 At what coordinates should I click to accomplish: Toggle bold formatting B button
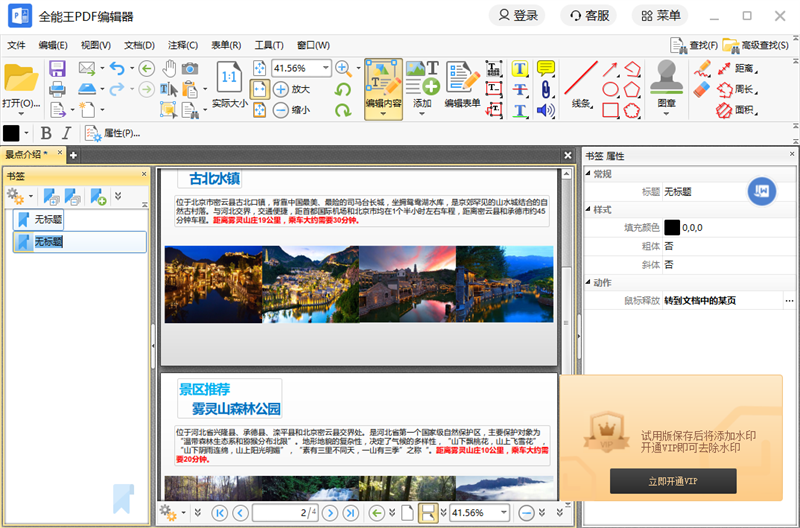[x=45, y=133]
